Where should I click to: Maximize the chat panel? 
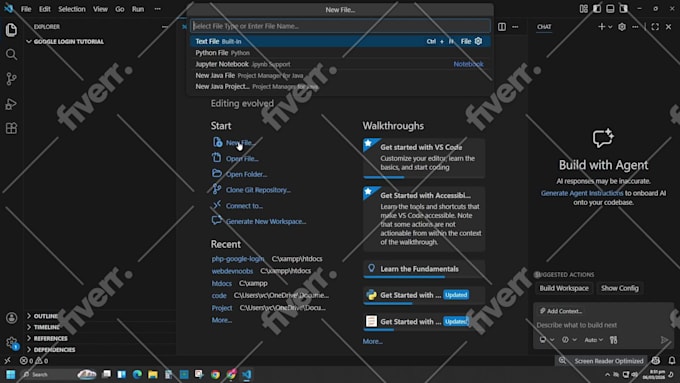[655, 26]
